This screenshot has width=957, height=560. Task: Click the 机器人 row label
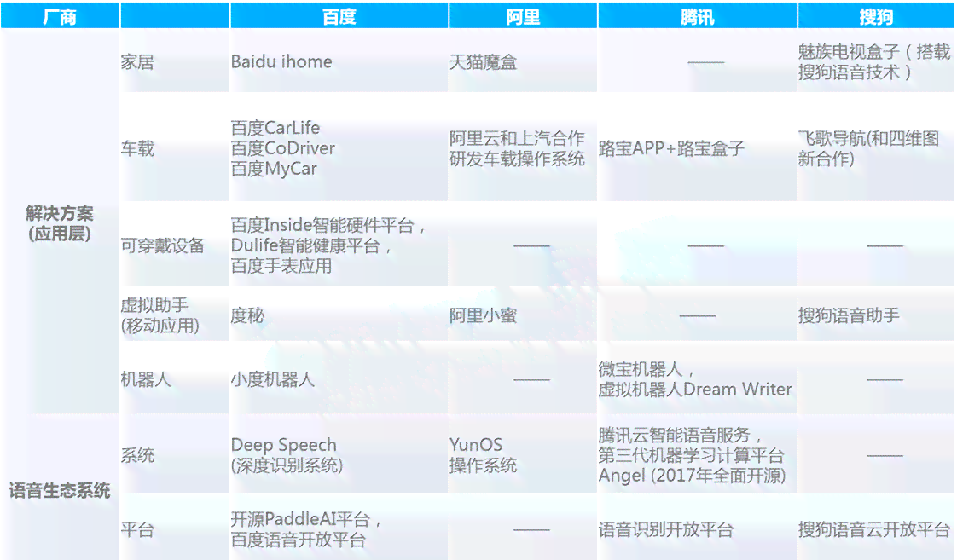tap(146, 379)
